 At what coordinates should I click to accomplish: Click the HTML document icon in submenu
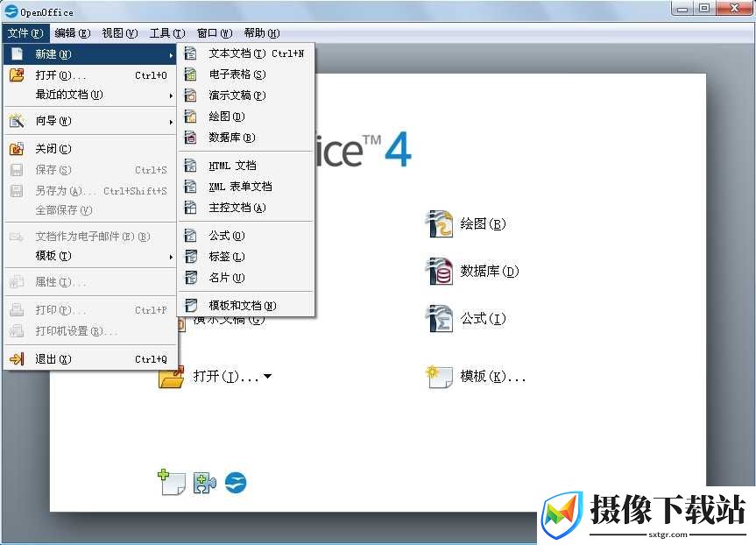click(x=191, y=166)
